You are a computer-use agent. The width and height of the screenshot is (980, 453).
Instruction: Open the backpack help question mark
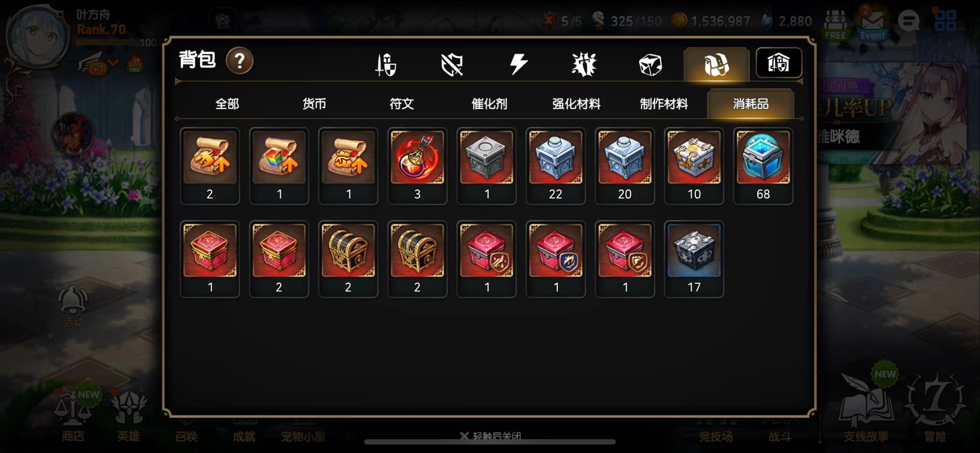pos(239,61)
